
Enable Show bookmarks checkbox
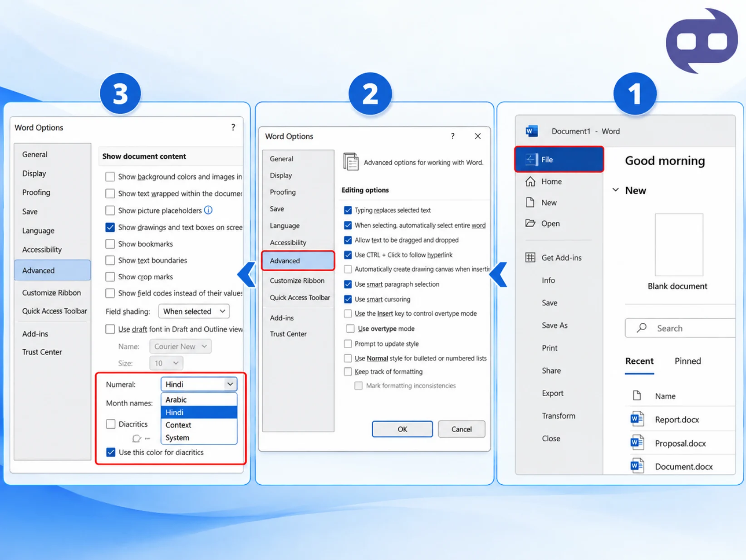[110, 244]
